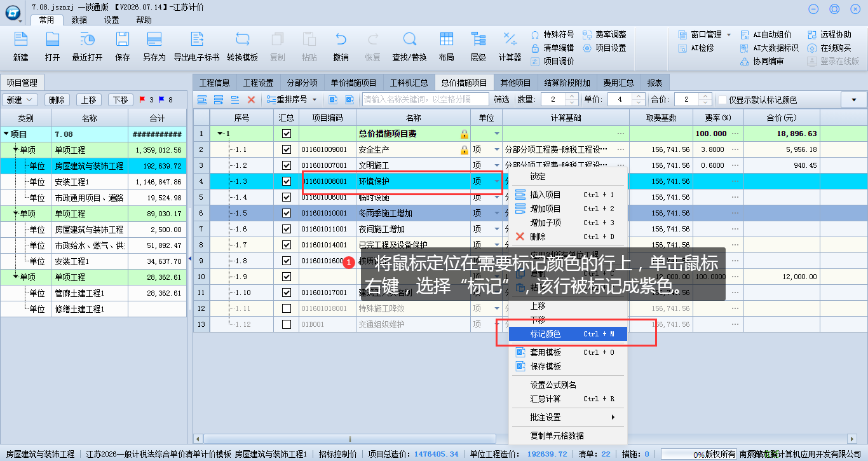Toggle 汇总 checkbox for 文明施工 row
This screenshot has width=868, height=461.
(x=287, y=165)
